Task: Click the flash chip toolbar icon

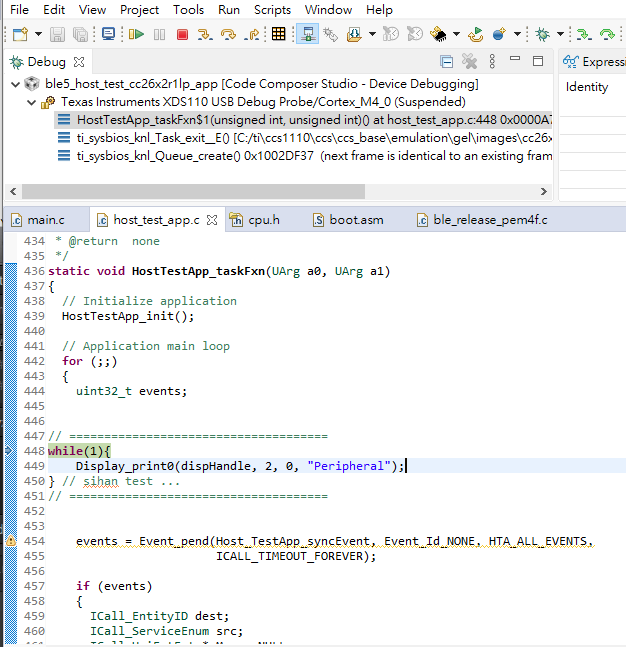Action: click(438, 34)
